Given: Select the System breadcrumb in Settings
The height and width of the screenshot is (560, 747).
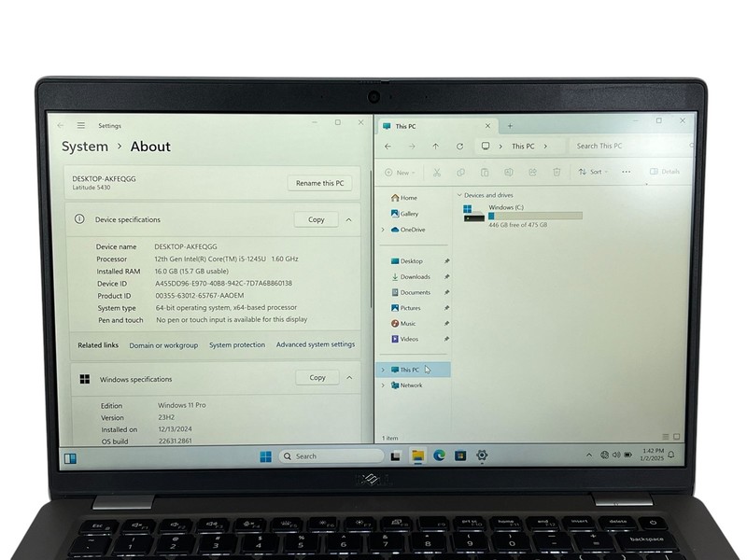Looking at the screenshot, I should pos(85,147).
